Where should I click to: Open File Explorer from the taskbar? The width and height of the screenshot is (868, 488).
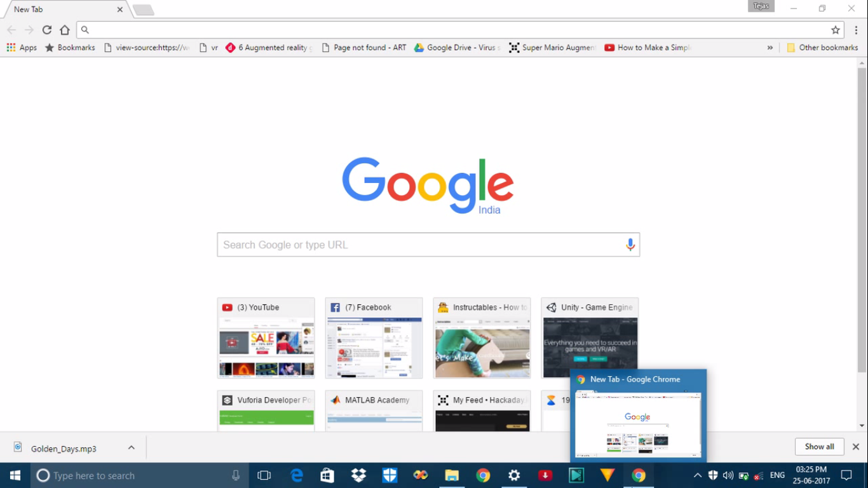point(452,475)
